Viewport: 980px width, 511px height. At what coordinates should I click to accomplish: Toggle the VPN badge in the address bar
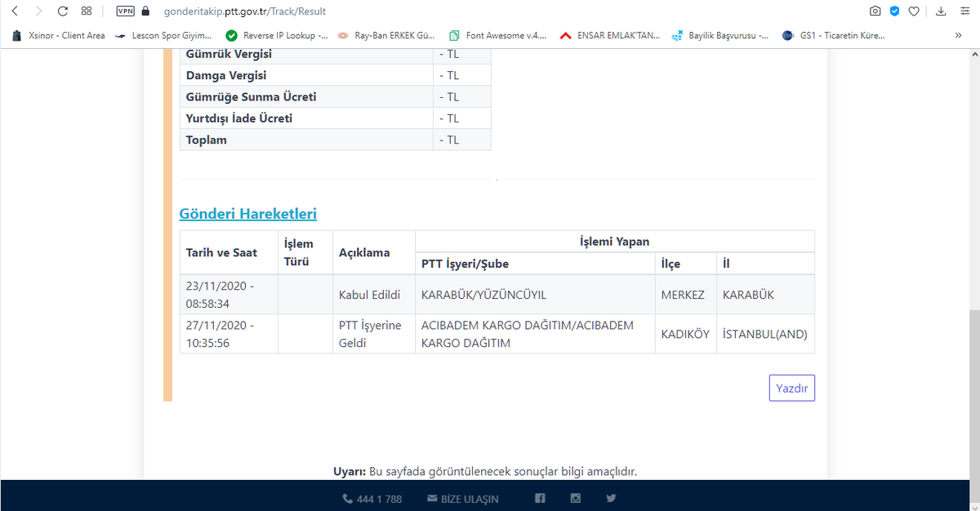125,11
